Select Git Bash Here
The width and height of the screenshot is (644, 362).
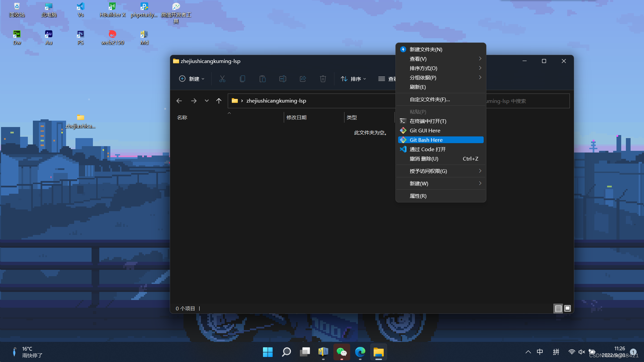[441, 140]
